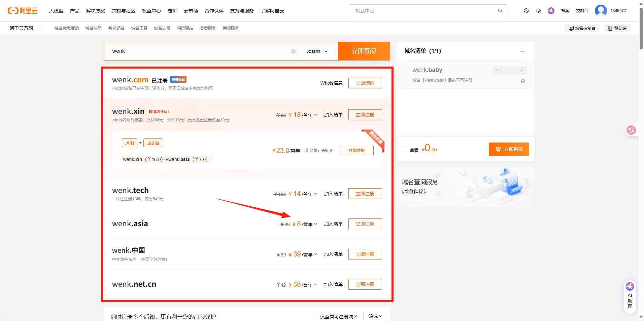Image resolution: width=644 pixels, height=321 pixels.
Task: Open the three-dots menu in domain list
Action: 522,51
